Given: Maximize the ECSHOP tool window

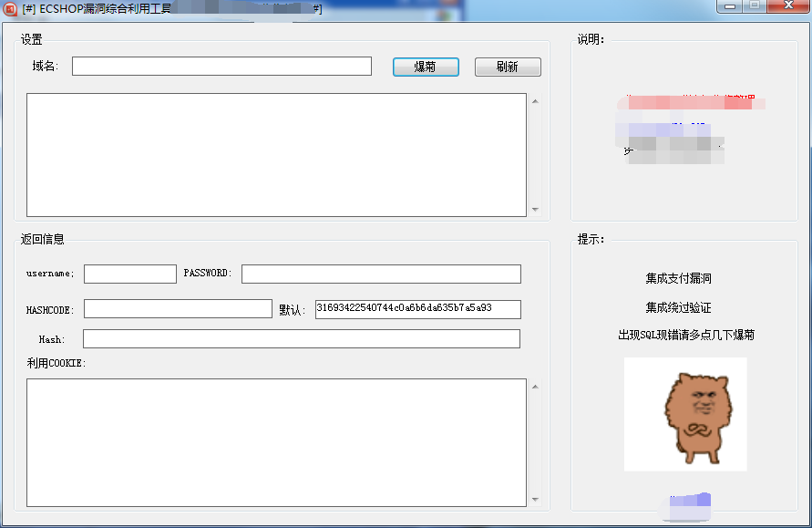Looking at the screenshot, I should pos(755,6).
